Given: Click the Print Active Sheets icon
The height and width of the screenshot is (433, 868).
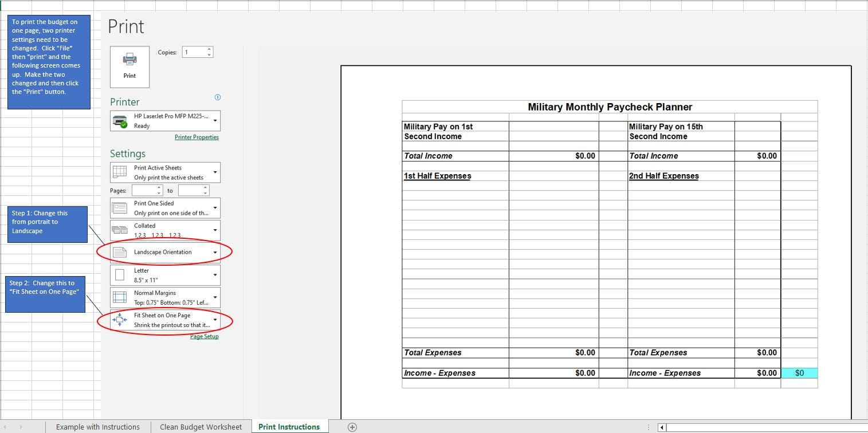Looking at the screenshot, I should pos(119,171).
